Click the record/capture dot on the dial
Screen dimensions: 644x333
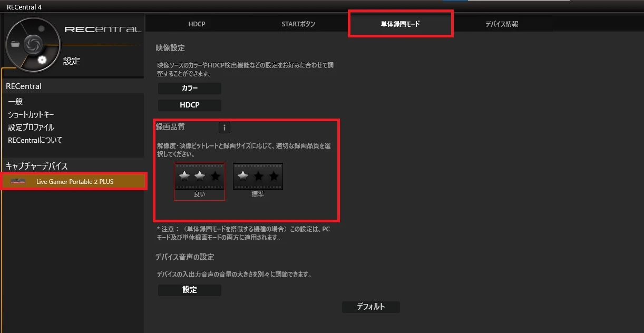[41, 28]
